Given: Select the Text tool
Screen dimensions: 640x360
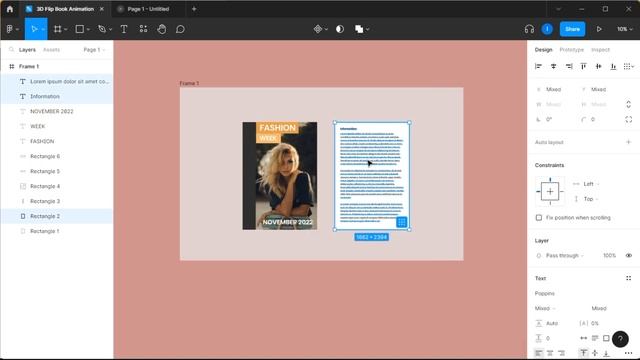Looking at the screenshot, I should click(124, 29).
